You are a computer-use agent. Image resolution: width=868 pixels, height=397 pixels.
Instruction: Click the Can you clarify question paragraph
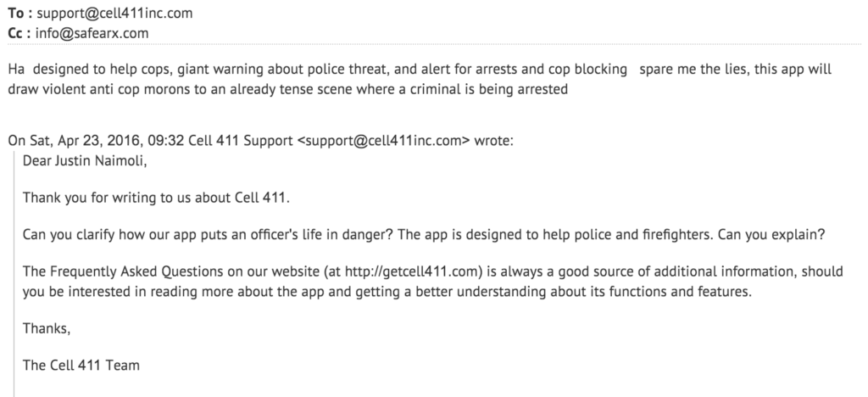[x=424, y=234]
